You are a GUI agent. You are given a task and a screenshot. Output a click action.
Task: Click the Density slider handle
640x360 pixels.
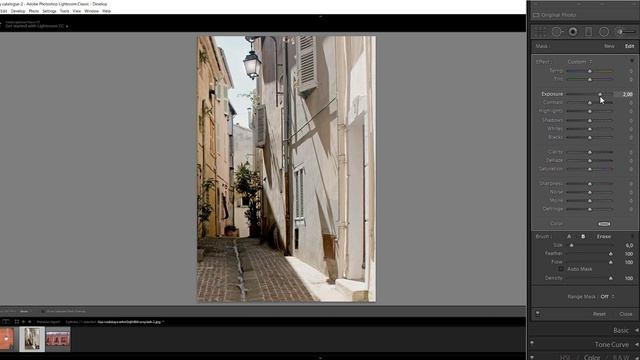pos(611,278)
